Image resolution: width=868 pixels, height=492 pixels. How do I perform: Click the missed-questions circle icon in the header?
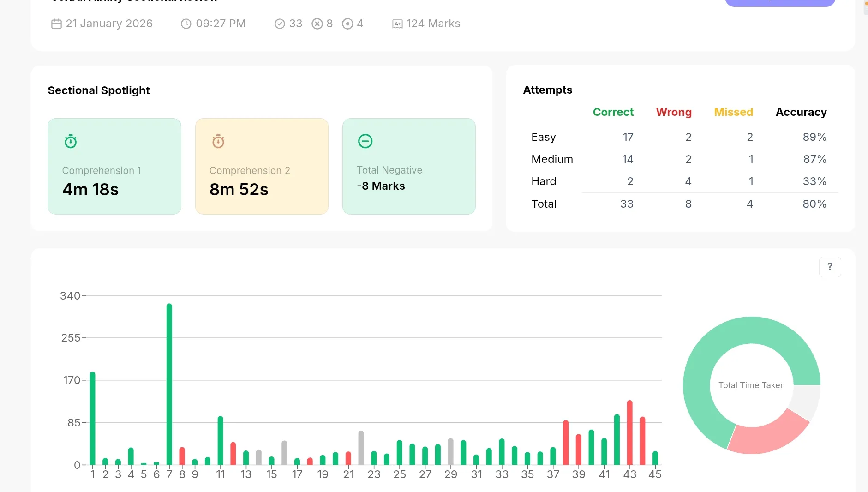347,24
